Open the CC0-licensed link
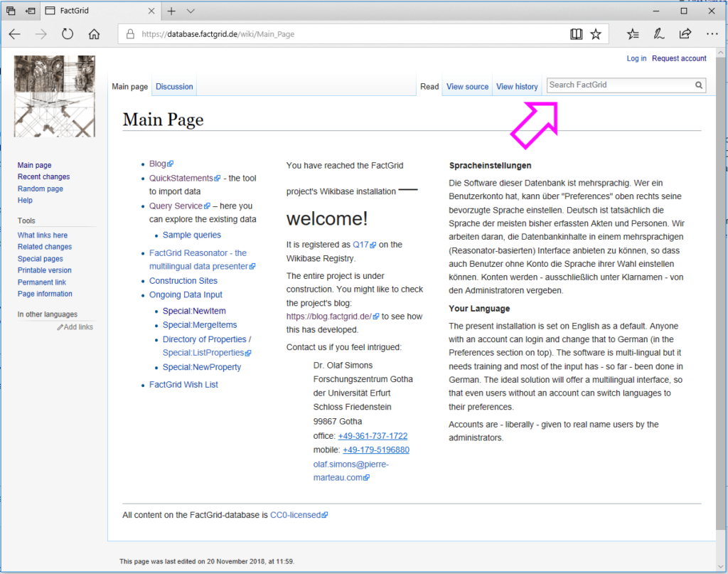Viewport: 728px width, 574px height. (299, 516)
